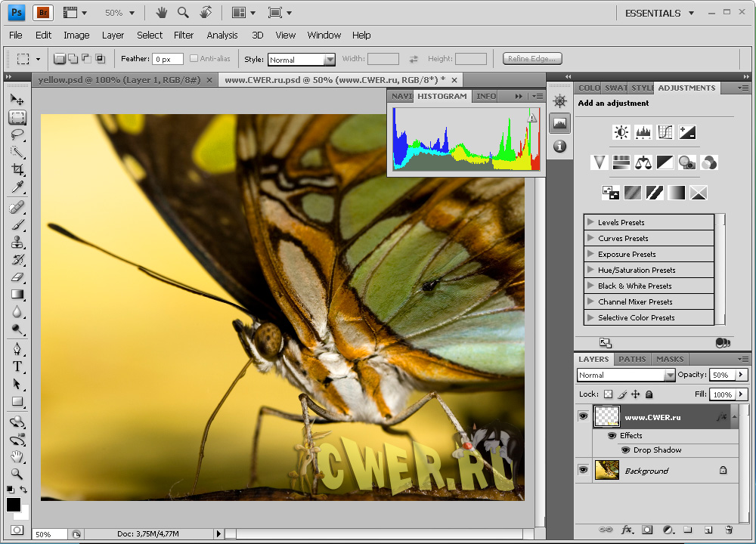This screenshot has width=756, height=544.
Task: Add a Brightness/Contrast adjustment
Action: (x=621, y=132)
